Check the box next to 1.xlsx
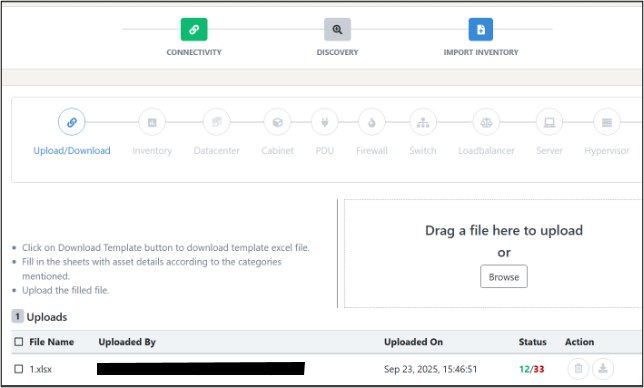644x388 pixels. [19, 369]
